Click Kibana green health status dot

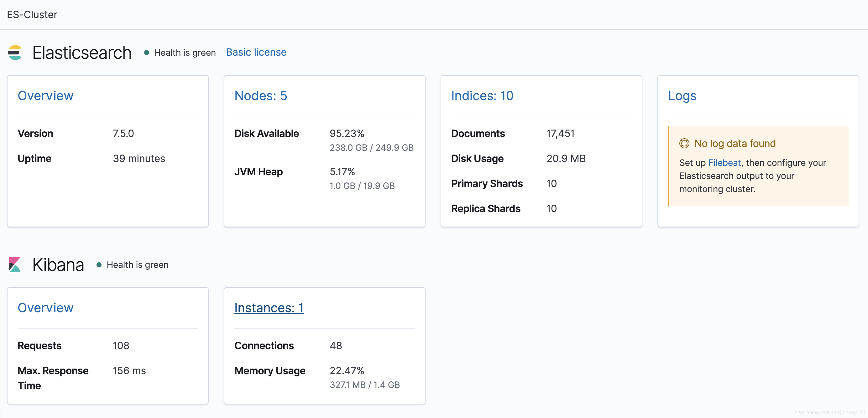[99, 264]
